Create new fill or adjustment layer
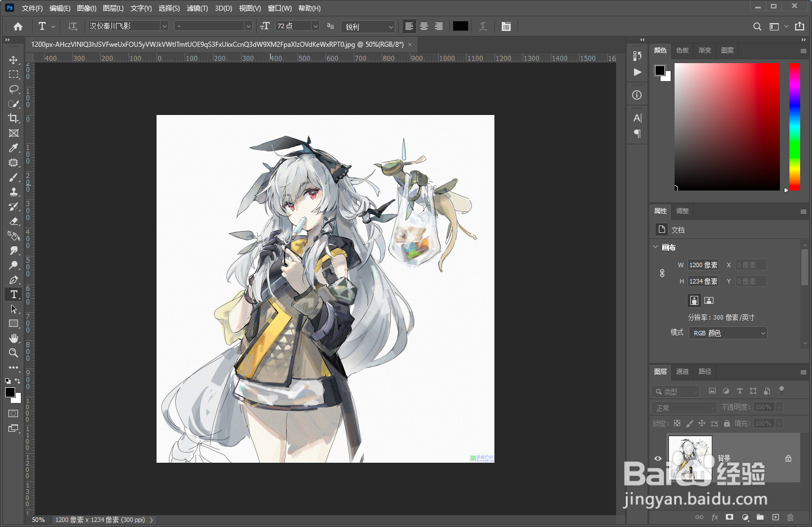Viewport: 812px width, 527px height. tap(745, 517)
